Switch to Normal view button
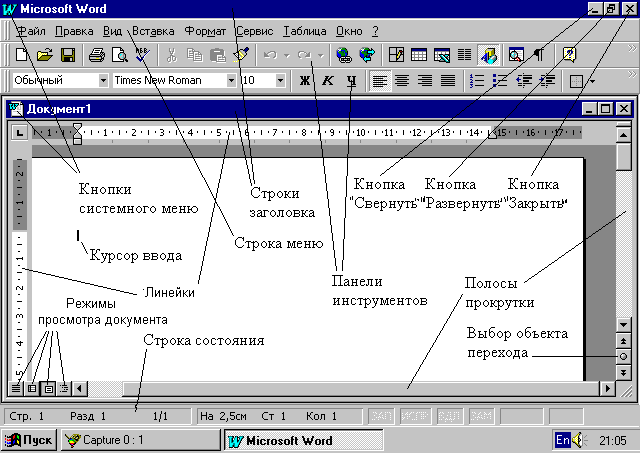Viewport: 640px width, 453px height. pos(16,388)
